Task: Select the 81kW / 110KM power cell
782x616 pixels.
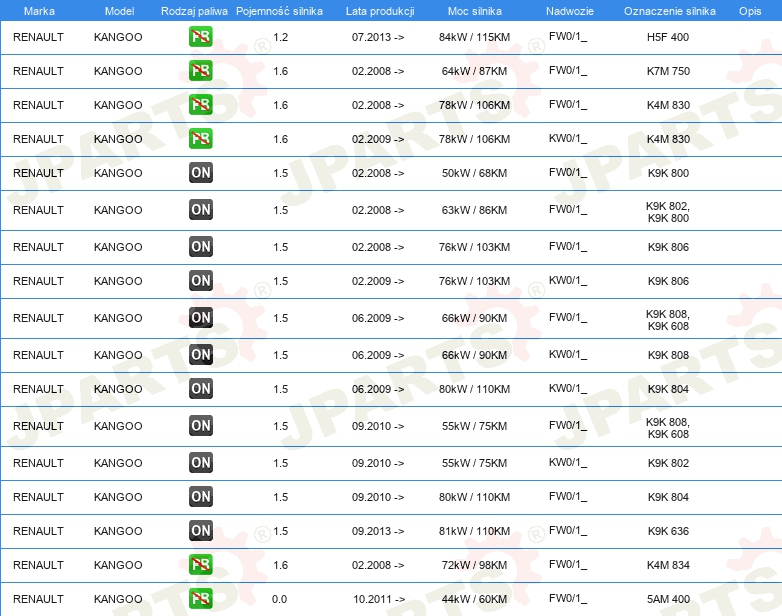Action: click(x=474, y=531)
